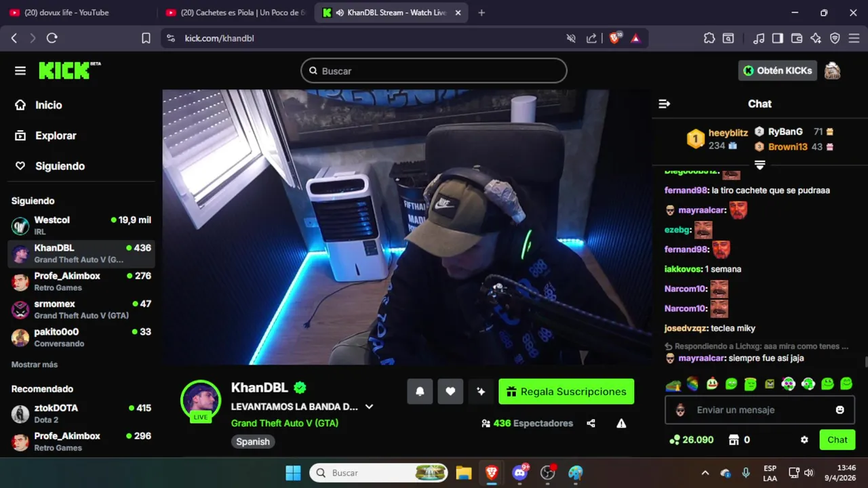
Task: Expand the stream title with the chevron
Action: pyautogui.click(x=369, y=407)
